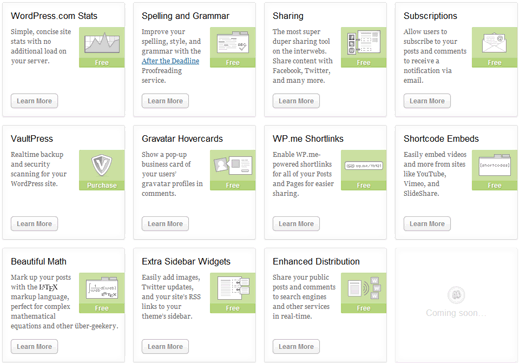This screenshot has width=520, height=363.
Task: Click the WordPress.com Stats heading
Action: (x=54, y=16)
